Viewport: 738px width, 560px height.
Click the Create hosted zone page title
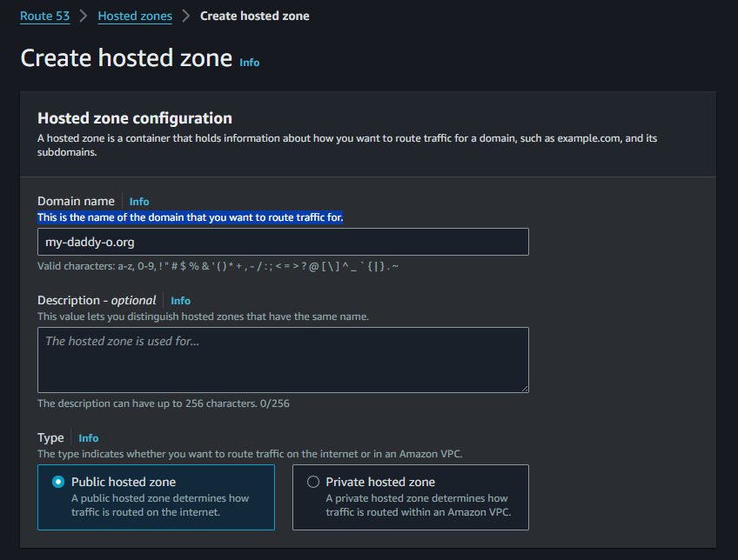coord(126,58)
